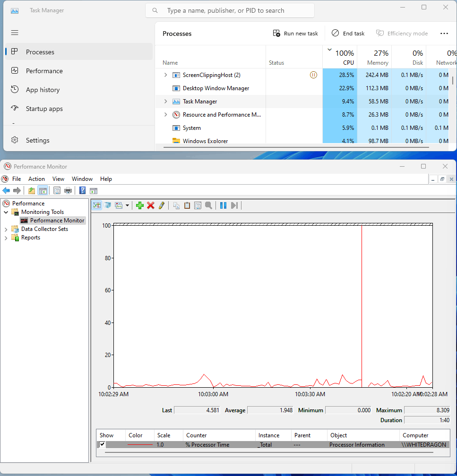Add a counter with the green plus
The image size is (457, 476).
coord(140,205)
